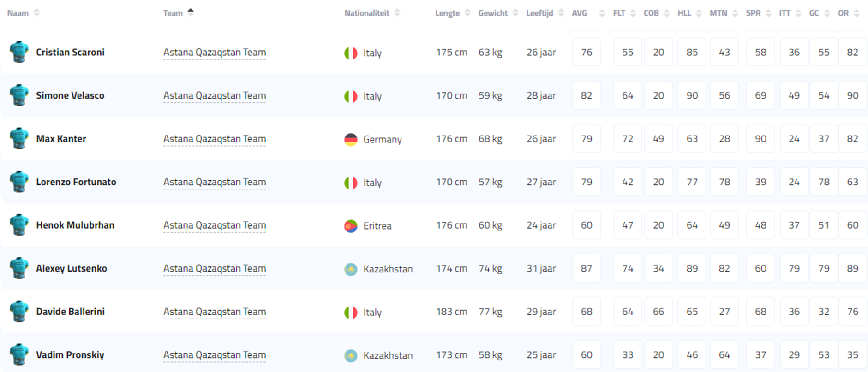The width and height of the screenshot is (868, 372).
Task: Click Cristian Scaroni's team jersey icon
Action: click(19, 52)
